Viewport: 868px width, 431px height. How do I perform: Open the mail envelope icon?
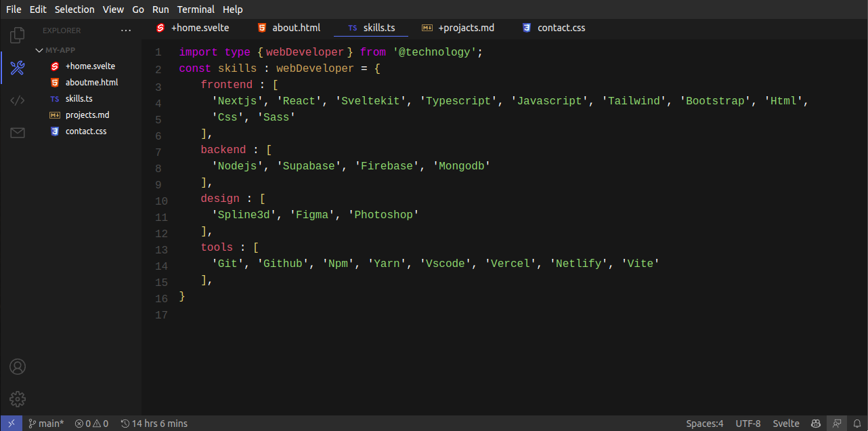(18, 133)
